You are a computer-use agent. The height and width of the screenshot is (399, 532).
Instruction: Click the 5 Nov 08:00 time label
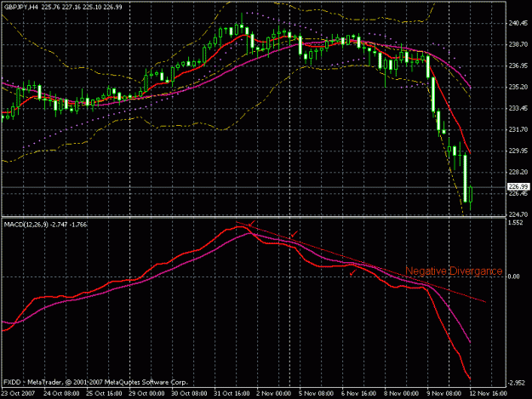(x=316, y=394)
